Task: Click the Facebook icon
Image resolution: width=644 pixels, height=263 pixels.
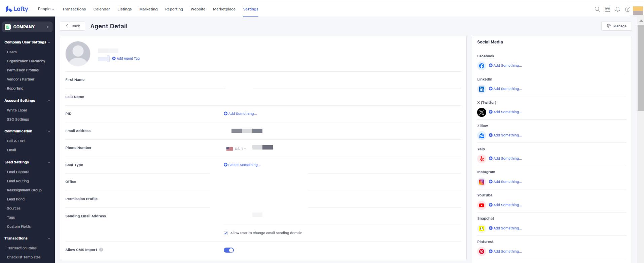Action: 481,66
